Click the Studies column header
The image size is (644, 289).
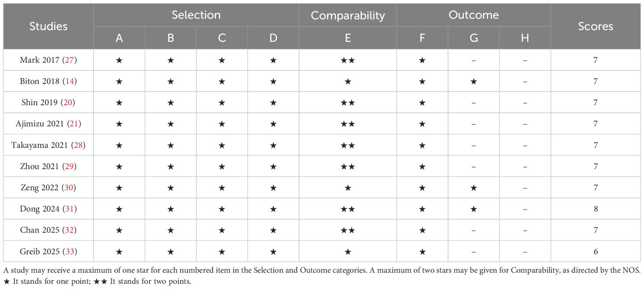[x=49, y=26]
